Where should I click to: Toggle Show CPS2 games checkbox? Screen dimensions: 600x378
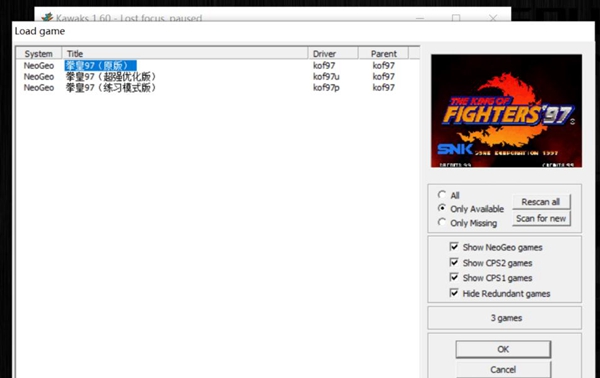click(454, 262)
